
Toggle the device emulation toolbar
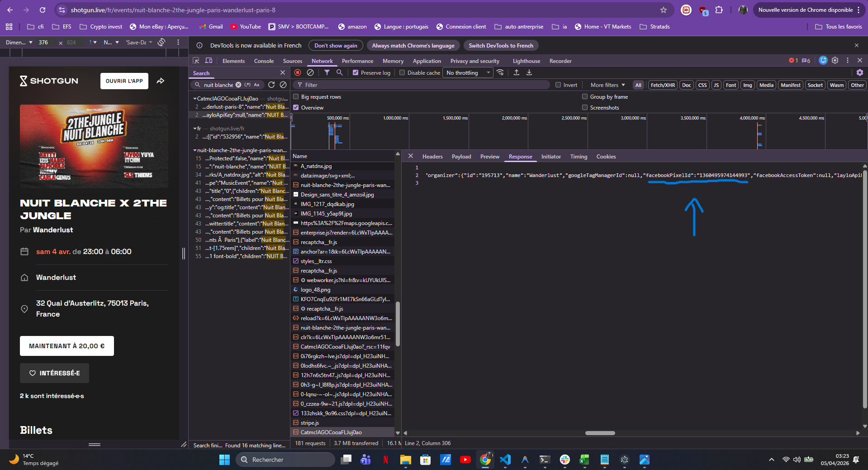click(x=209, y=61)
